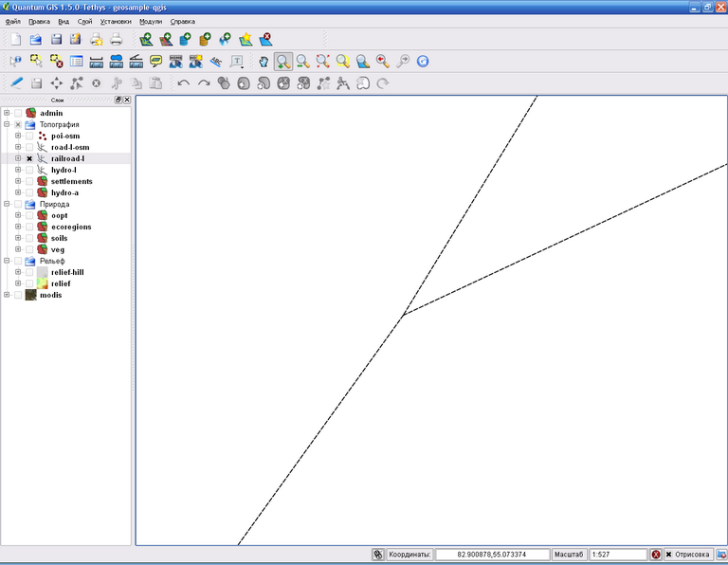Open the Модули menu
728x565 pixels.
coord(150,20)
